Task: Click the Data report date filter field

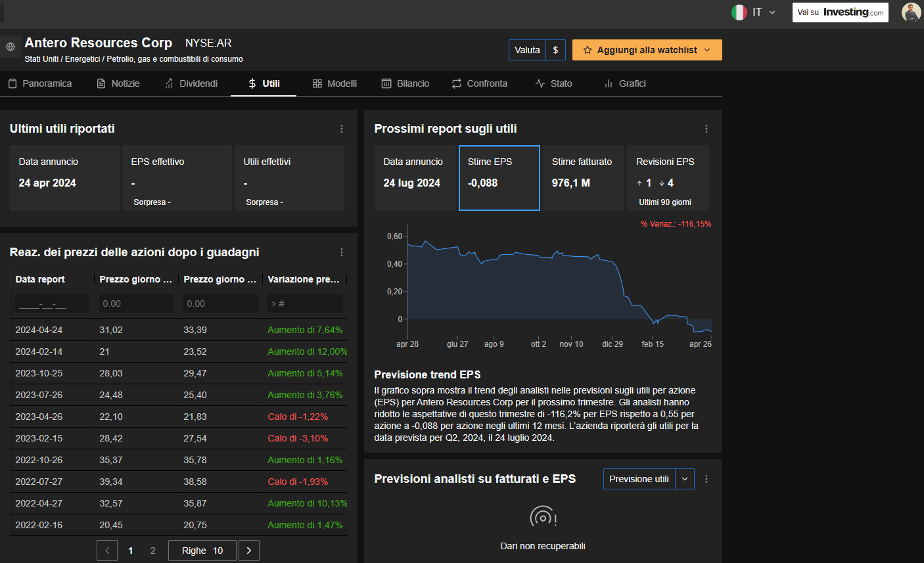Action: click(52, 304)
